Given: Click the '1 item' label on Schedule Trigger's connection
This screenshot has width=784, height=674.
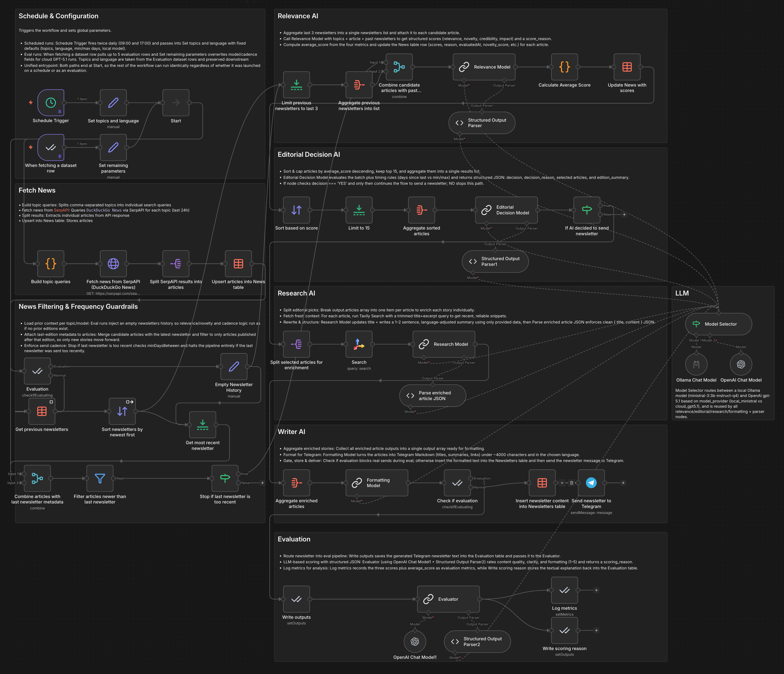Looking at the screenshot, I should (x=82, y=99).
